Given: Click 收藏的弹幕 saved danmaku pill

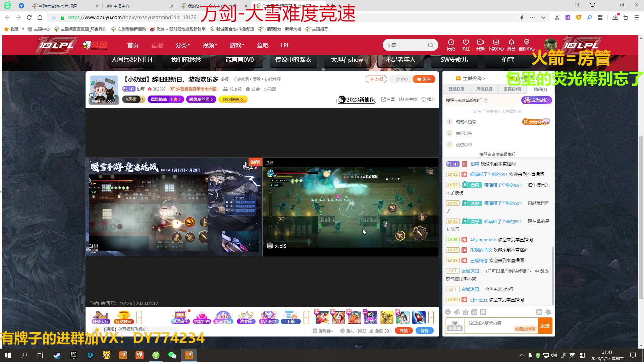Looking at the screenshot, I should tap(525, 329).
